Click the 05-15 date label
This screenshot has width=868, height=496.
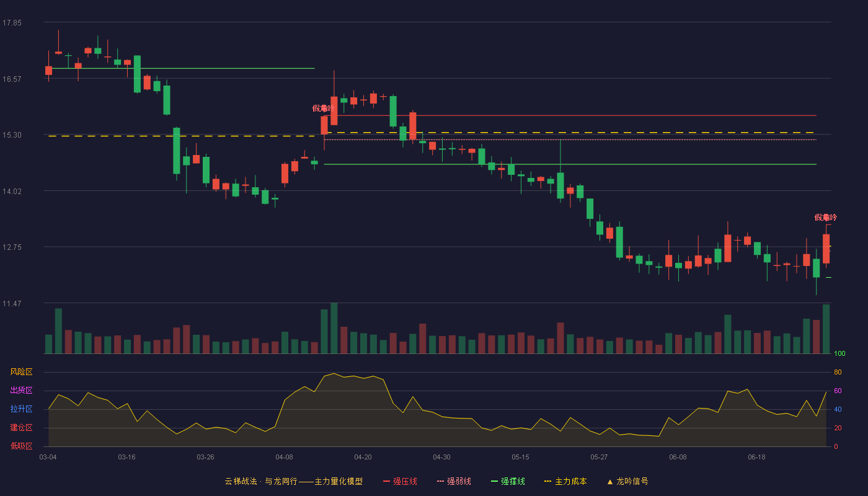520,457
